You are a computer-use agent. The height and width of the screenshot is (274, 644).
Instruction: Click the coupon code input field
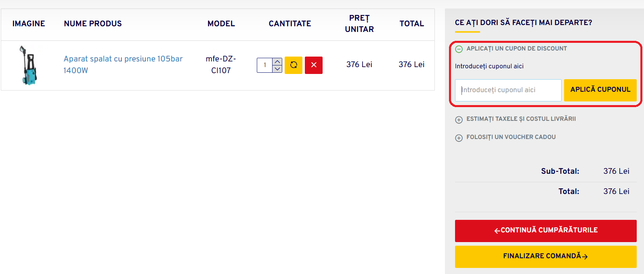tap(508, 90)
